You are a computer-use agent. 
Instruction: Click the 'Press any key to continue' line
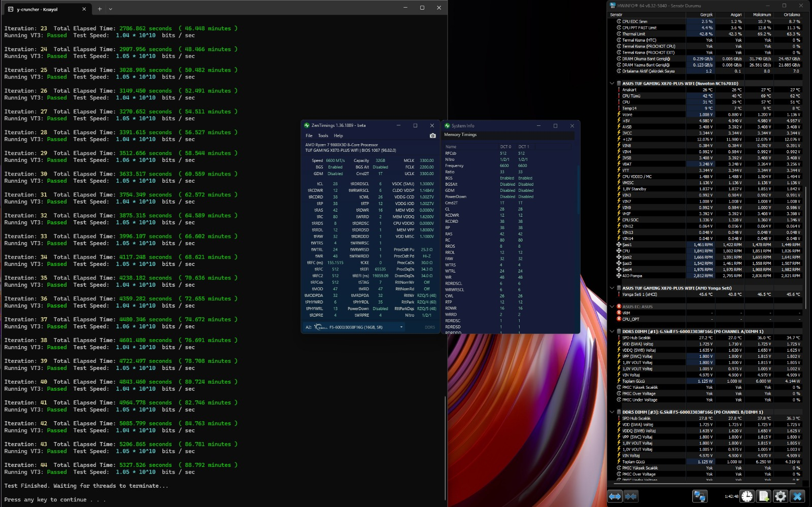coord(55,499)
